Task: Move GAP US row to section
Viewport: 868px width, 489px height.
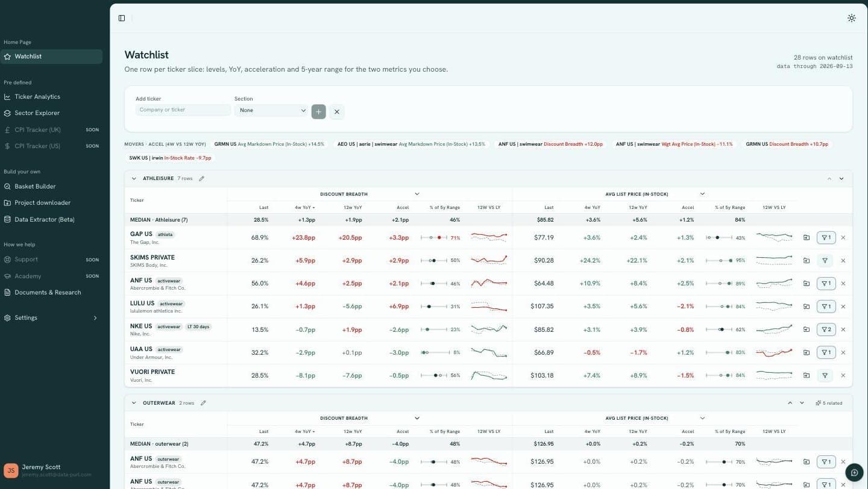Action: pyautogui.click(x=807, y=238)
